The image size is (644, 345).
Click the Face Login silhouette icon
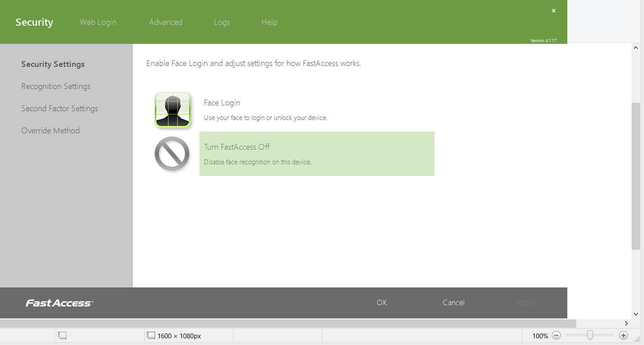pos(173,110)
